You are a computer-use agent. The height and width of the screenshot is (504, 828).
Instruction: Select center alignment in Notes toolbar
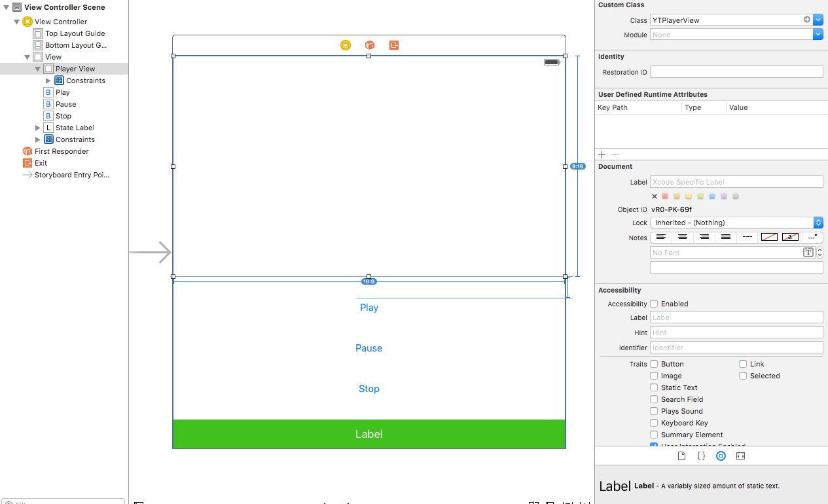[683, 237]
